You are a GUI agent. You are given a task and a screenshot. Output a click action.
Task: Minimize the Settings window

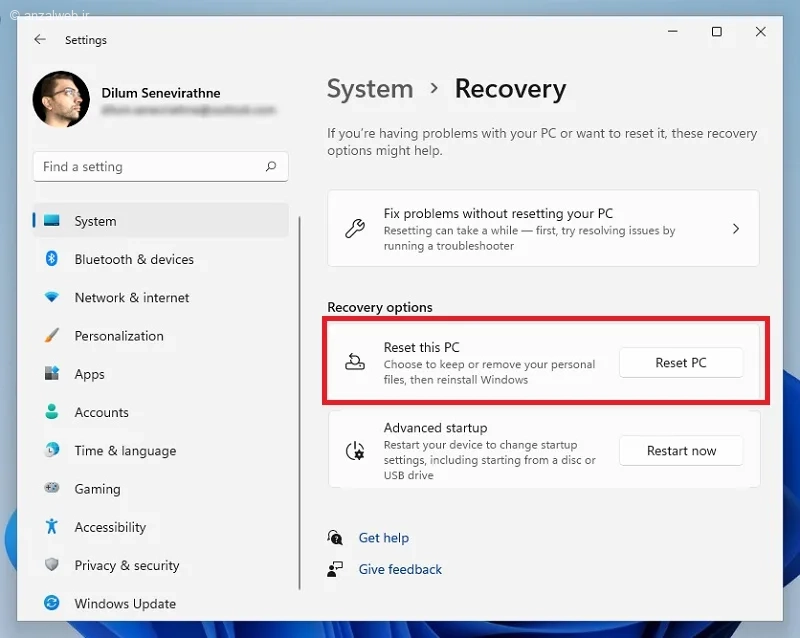click(x=673, y=32)
